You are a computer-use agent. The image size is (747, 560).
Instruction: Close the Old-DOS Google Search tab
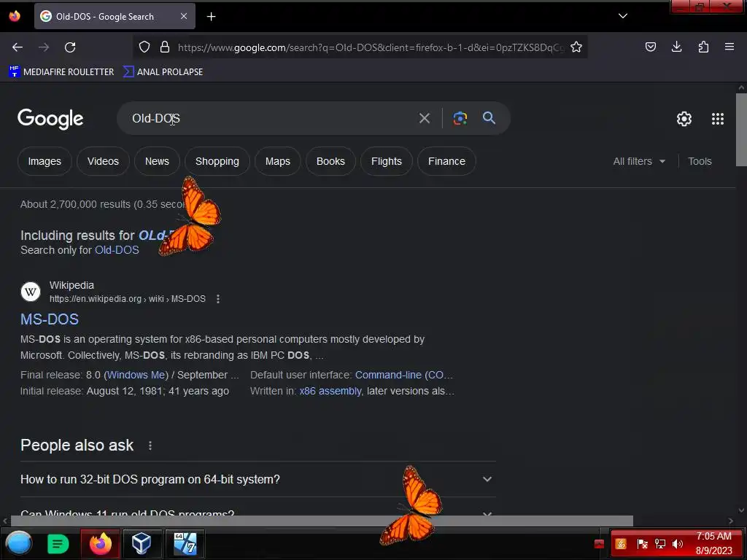(x=184, y=16)
